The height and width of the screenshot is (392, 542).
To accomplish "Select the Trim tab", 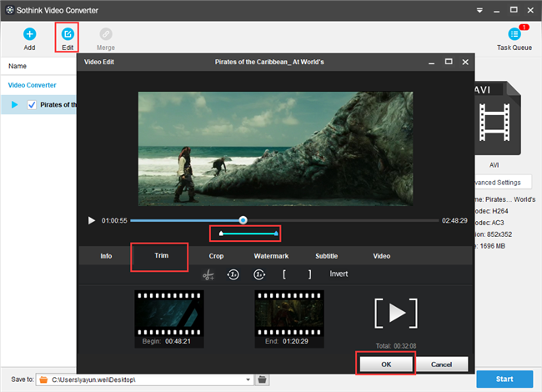I will (x=161, y=256).
